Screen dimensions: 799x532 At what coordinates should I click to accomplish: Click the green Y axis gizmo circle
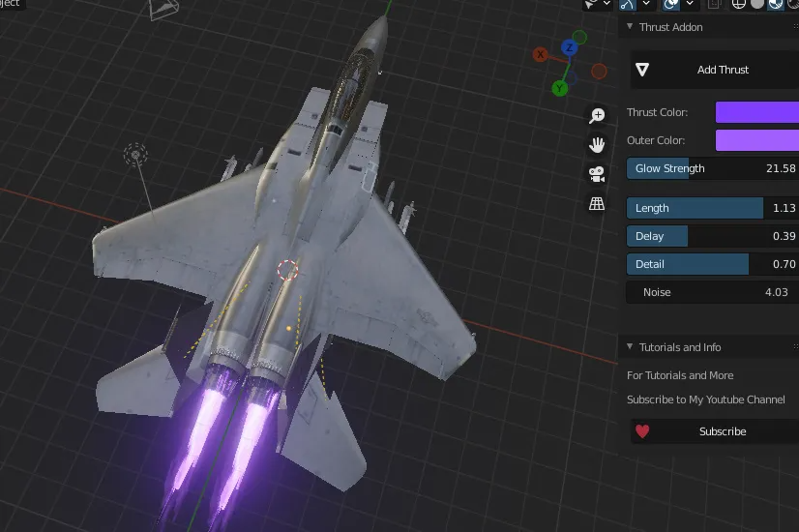559,89
